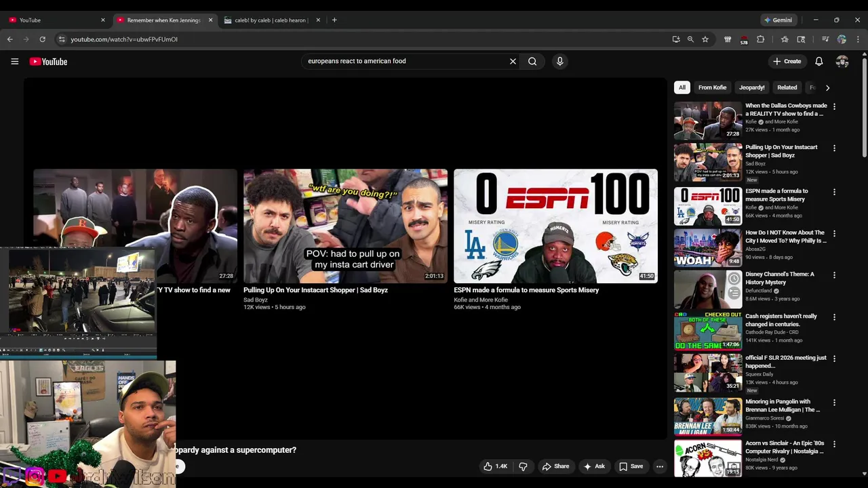Open the YouTube hamburger guide menu

14,61
